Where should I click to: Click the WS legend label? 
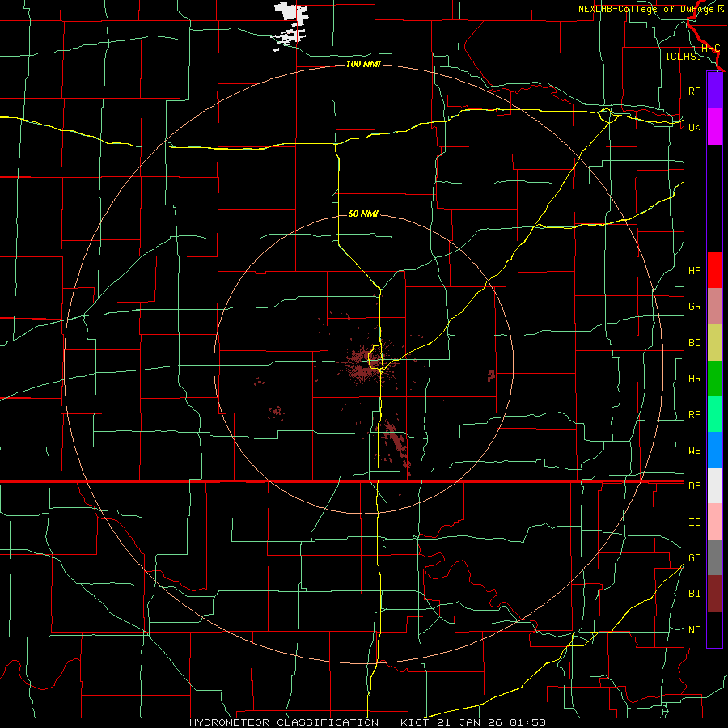pyautogui.click(x=695, y=450)
